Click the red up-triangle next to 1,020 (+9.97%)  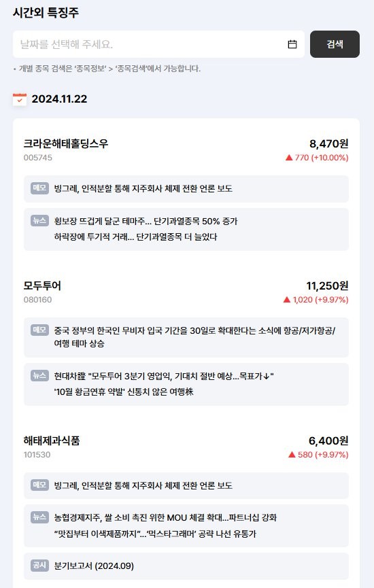tap(287, 300)
